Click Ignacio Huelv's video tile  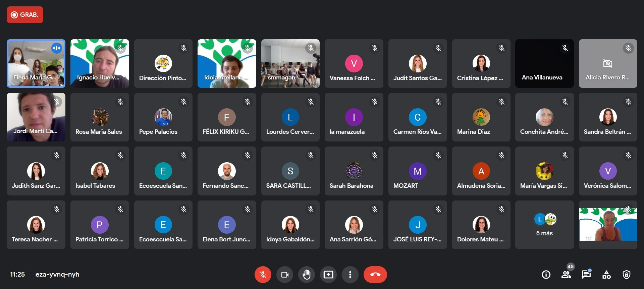click(x=100, y=63)
